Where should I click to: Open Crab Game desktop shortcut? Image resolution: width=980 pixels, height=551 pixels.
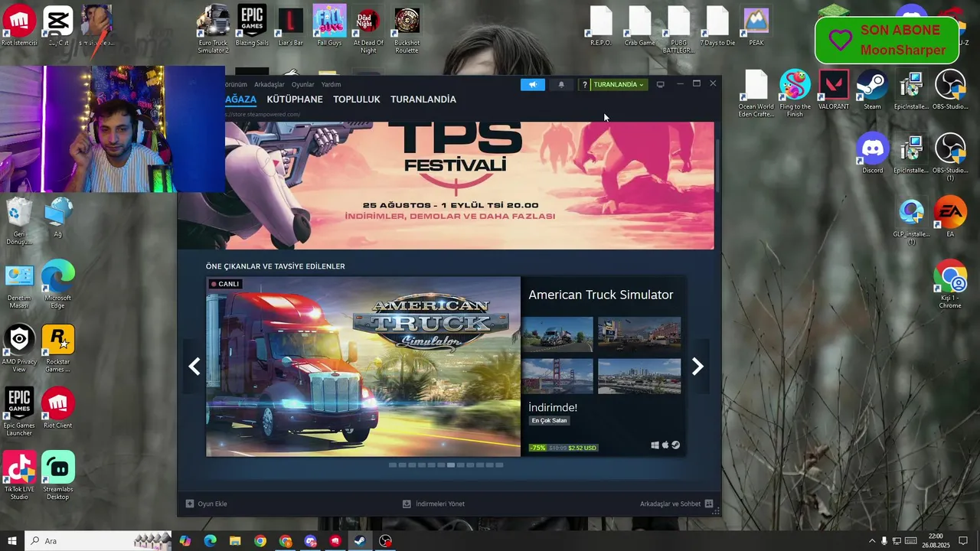pos(640,27)
